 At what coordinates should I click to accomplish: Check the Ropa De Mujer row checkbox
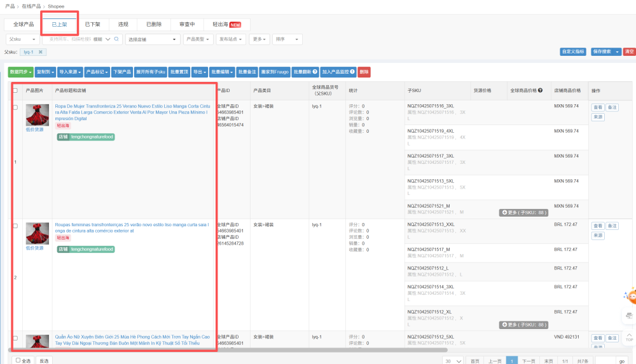click(x=15, y=107)
